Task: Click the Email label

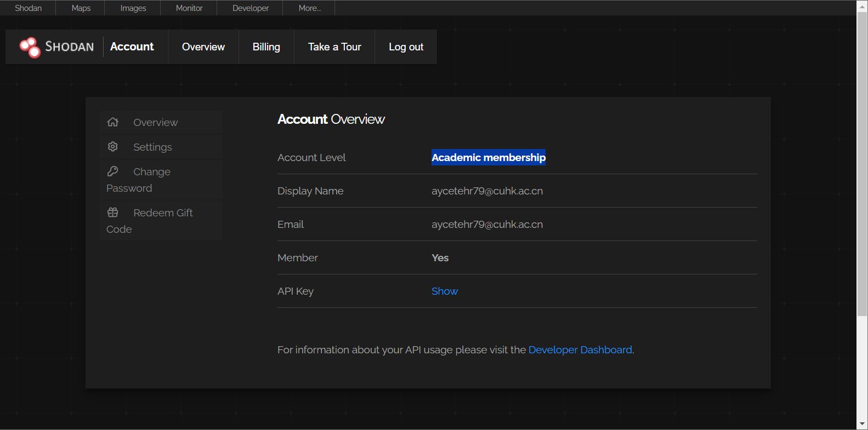Action: coord(291,224)
